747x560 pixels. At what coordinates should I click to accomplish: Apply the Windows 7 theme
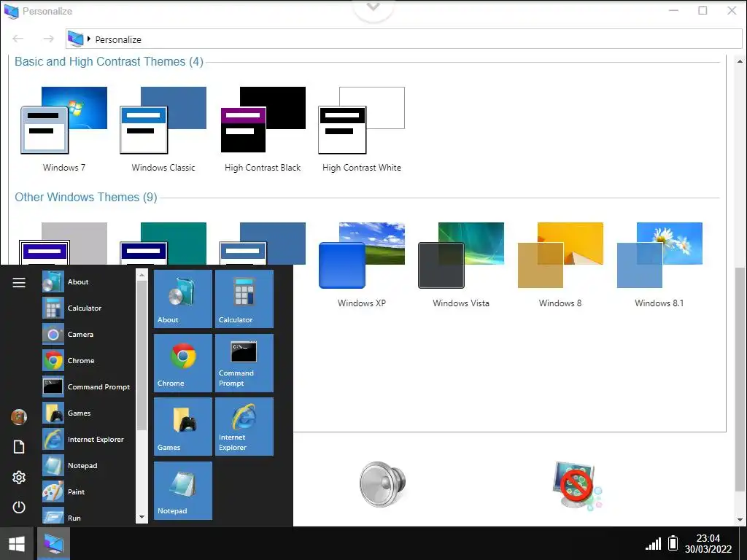click(64, 130)
